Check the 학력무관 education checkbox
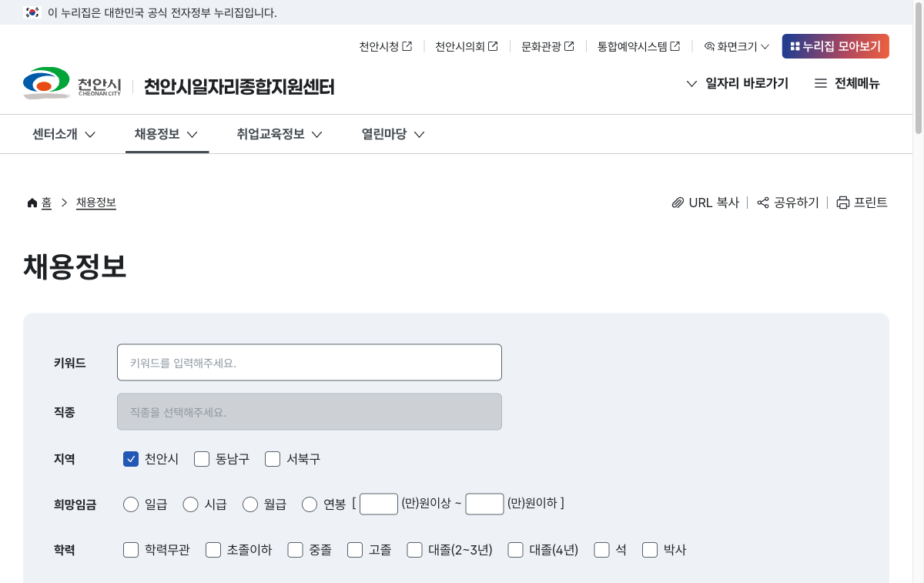The image size is (924, 583). point(131,550)
